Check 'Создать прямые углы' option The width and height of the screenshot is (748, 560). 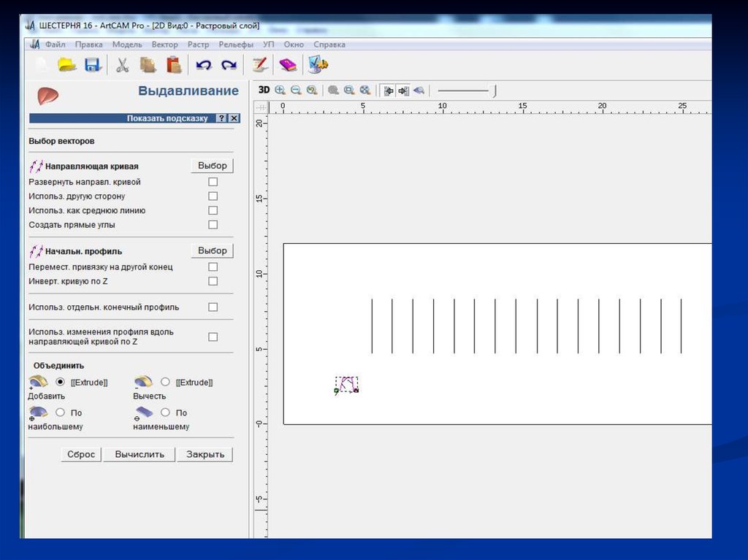(213, 225)
